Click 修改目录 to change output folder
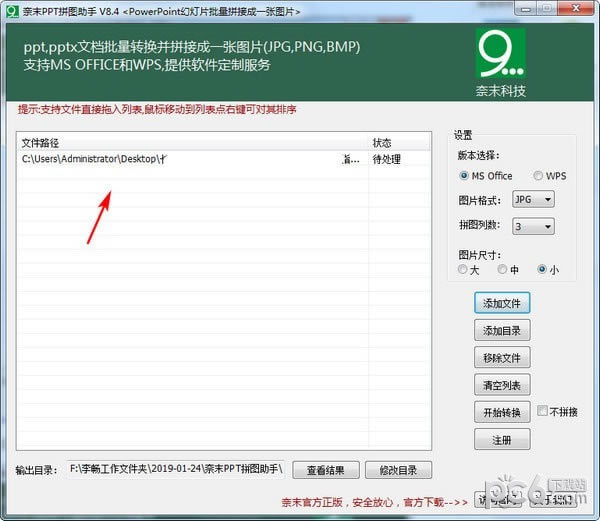Screen dimensions: 600x521 coord(398,470)
